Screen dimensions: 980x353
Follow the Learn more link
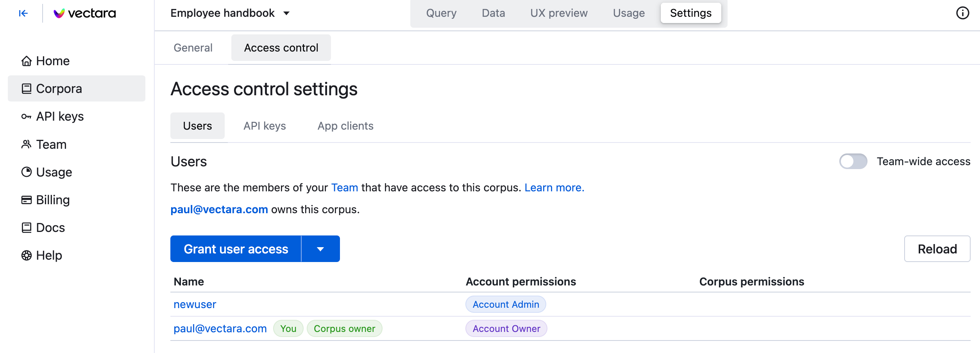tap(554, 187)
